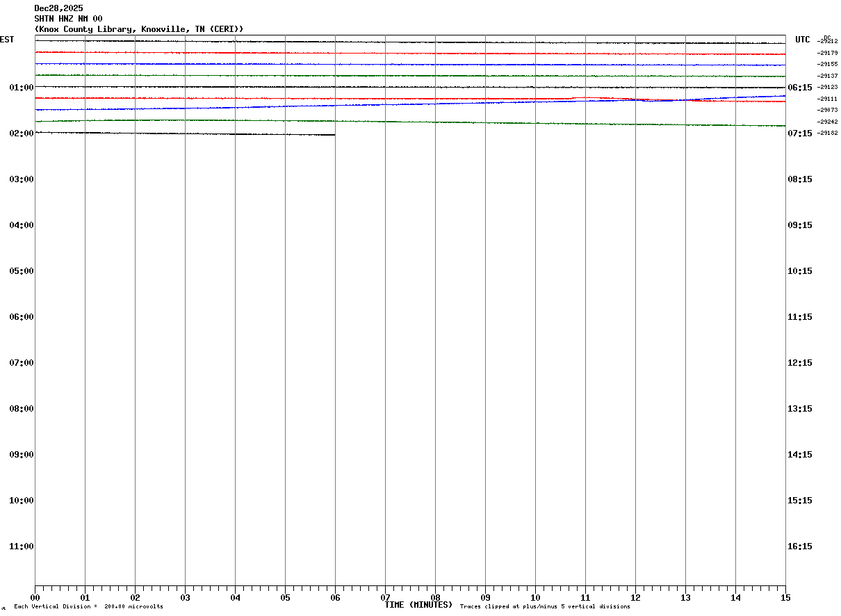Click the DC offset value -29212
841x616 pixels.
click(x=828, y=42)
